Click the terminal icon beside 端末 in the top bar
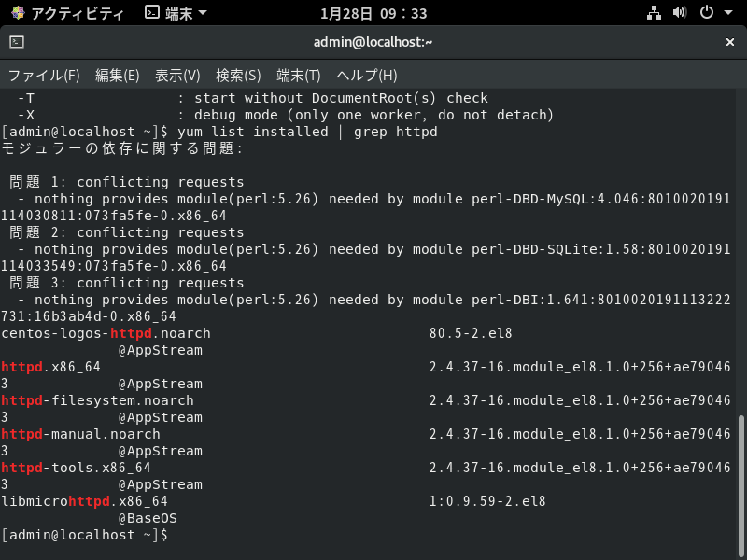 [x=151, y=12]
